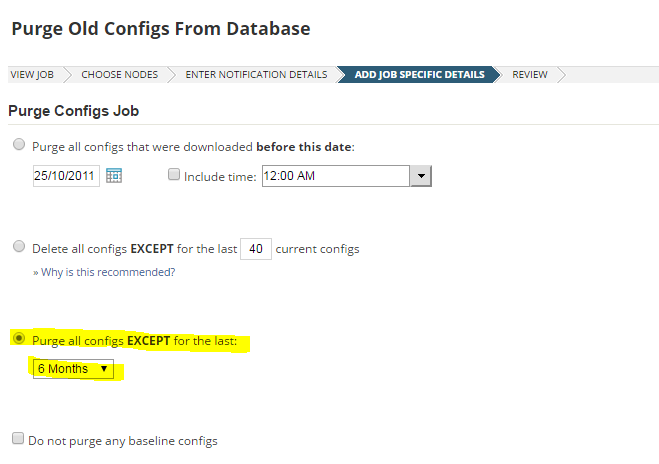
Task: Click the date field showing 25/10/2011
Action: point(65,175)
